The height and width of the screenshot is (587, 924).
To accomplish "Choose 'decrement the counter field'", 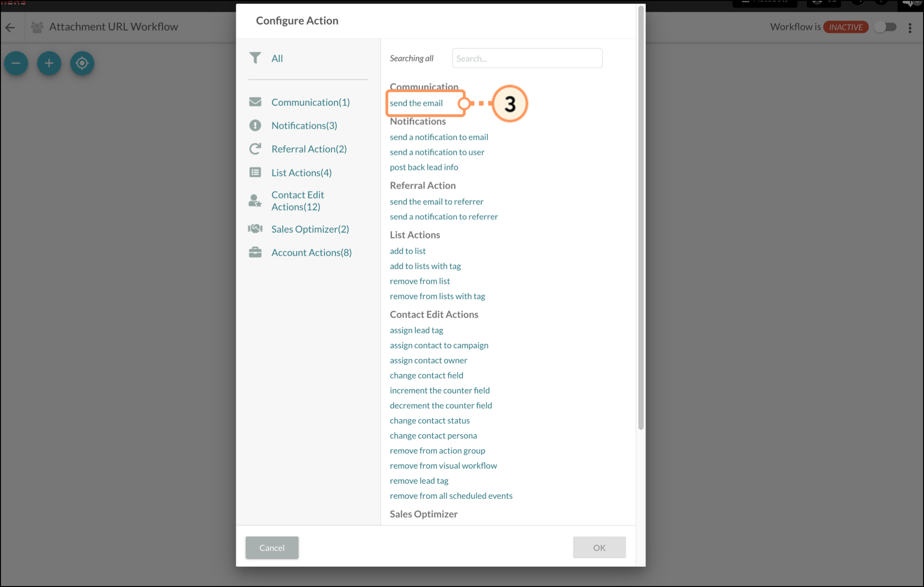I will point(441,405).
